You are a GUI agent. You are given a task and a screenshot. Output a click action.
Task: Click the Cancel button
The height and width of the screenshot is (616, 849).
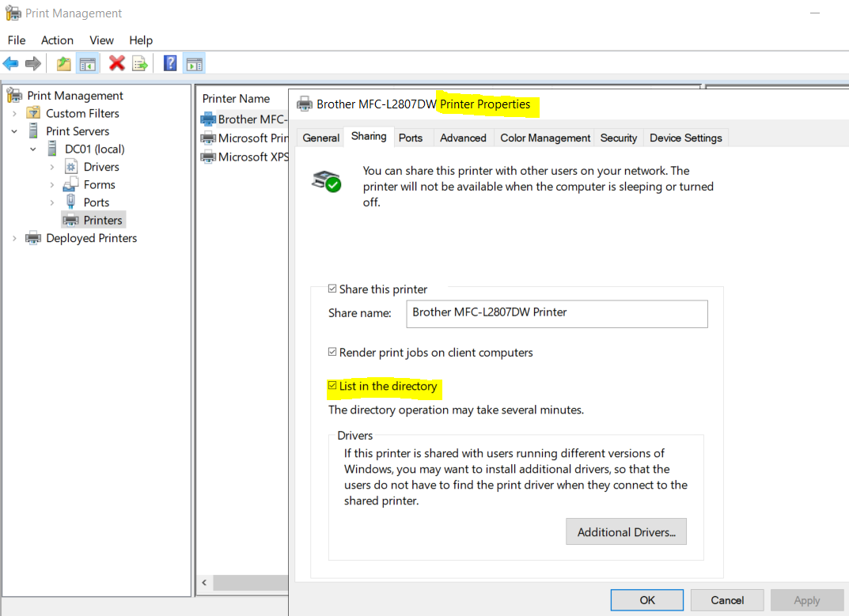coord(726,599)
